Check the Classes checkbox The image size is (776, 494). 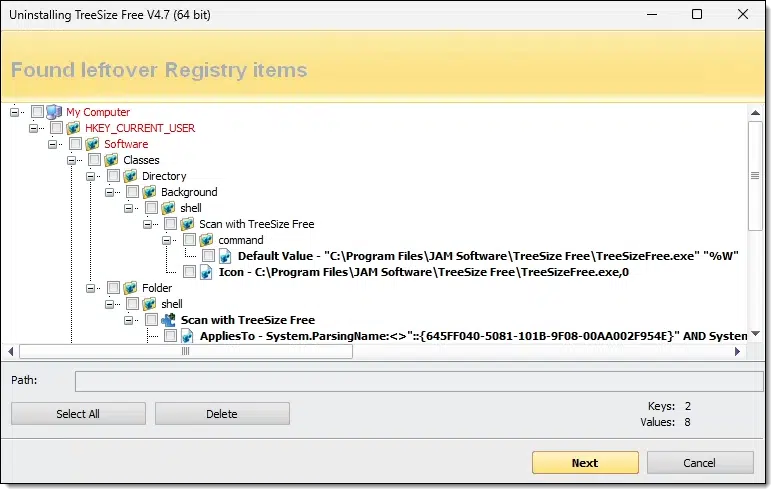[x=95, y=160]
